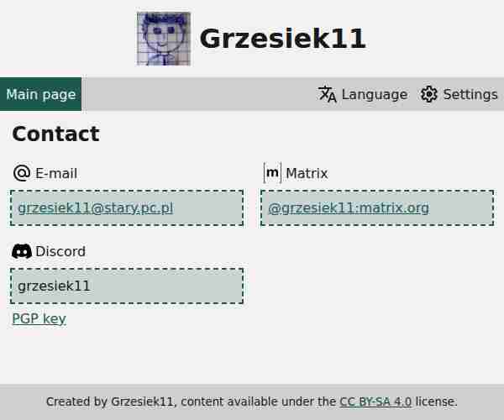This screenshot has width=504, height=420.
Task: Click the at-sign icon beside E-mail
Action: 22,173
